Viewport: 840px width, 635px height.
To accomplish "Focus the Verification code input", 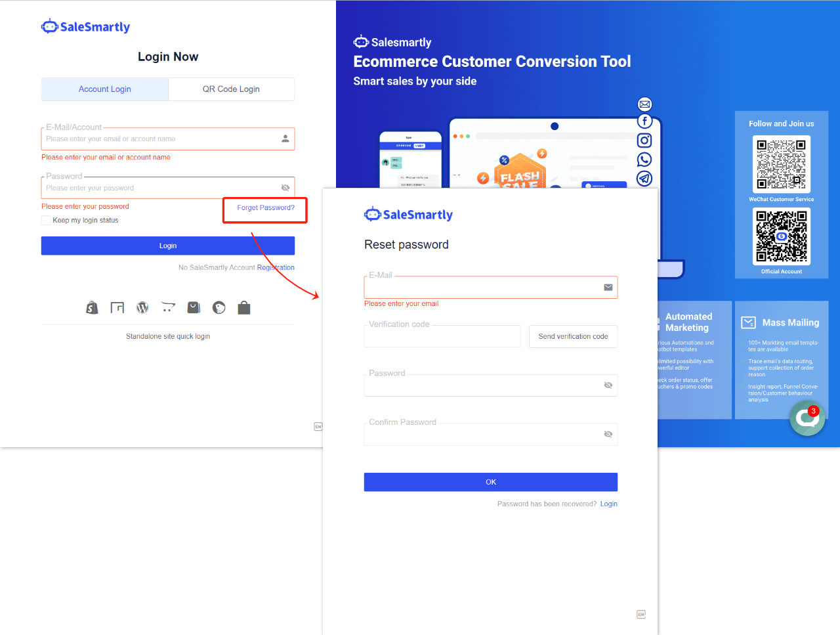I will pyautogui.click(x=442, y=336).
